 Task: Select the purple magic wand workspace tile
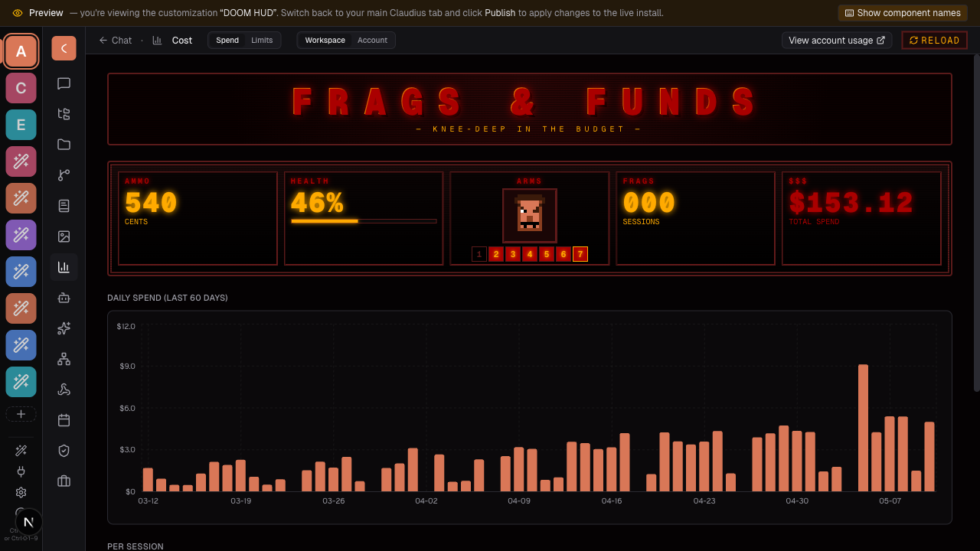[x=21, y=235]
